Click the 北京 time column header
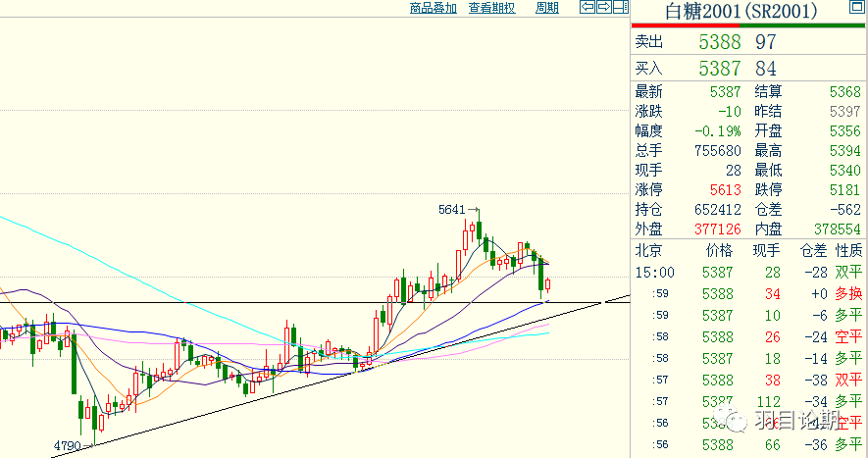The height and width of the screenshot is (458, 868). pos(648,251)
